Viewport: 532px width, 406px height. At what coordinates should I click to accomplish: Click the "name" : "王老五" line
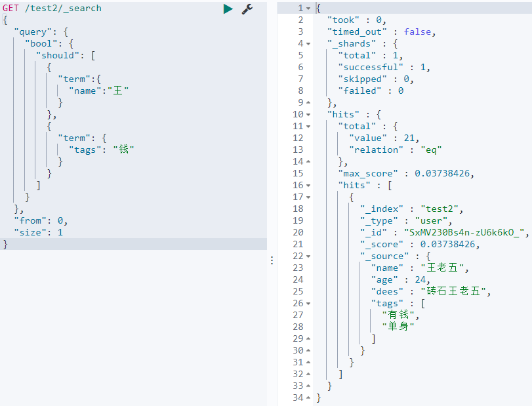pos(420,268)
